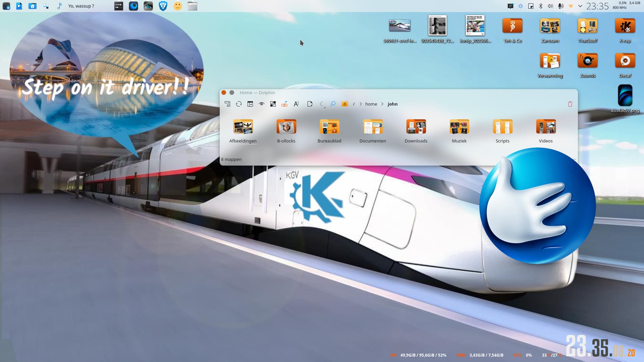Open notifications icon in system tray

(x=511, y=6)
